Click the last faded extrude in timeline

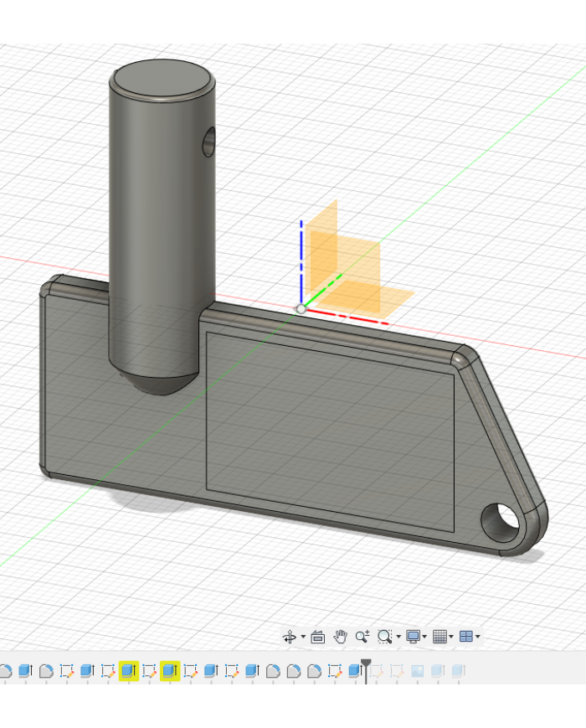click(457, 670)
